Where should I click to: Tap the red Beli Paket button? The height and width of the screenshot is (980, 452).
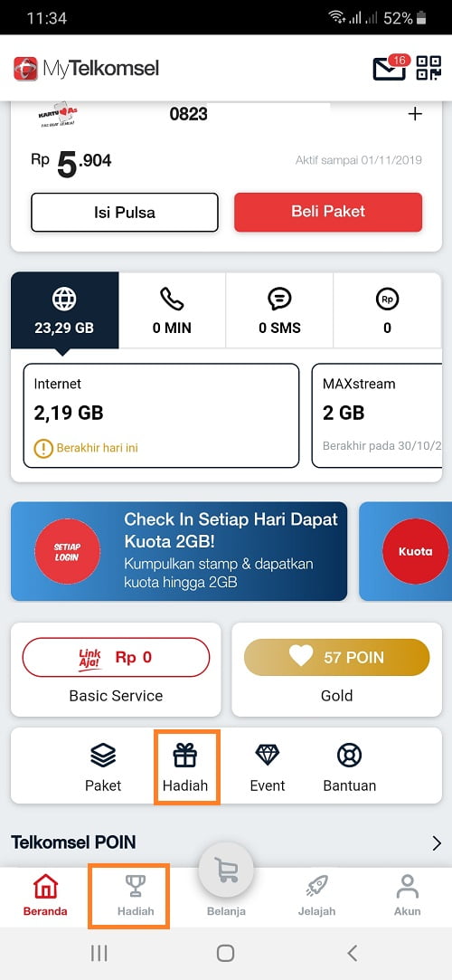click(328, 212)
